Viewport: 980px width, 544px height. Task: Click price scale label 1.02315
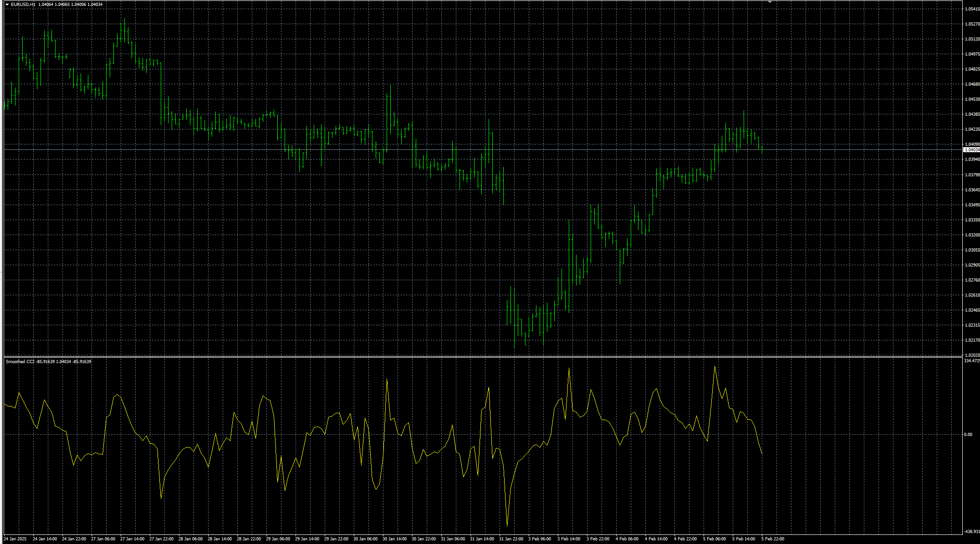[972, 325]
